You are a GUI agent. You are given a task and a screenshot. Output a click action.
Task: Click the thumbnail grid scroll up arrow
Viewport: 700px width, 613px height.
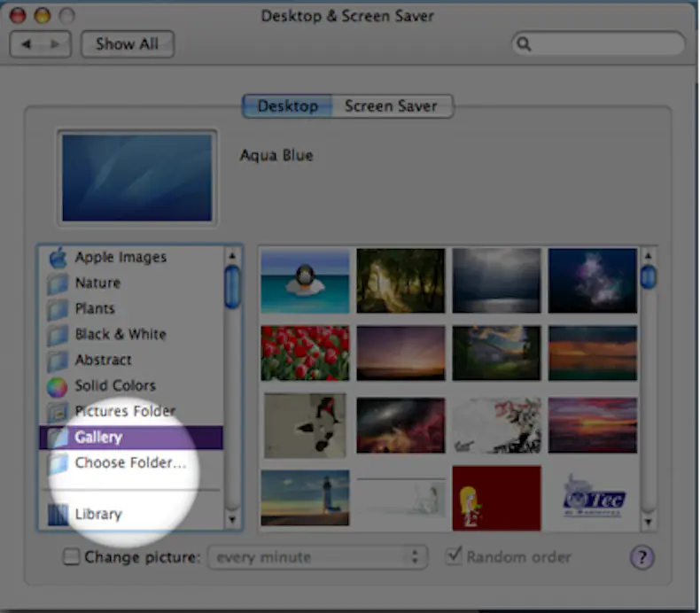coord(649,256)
